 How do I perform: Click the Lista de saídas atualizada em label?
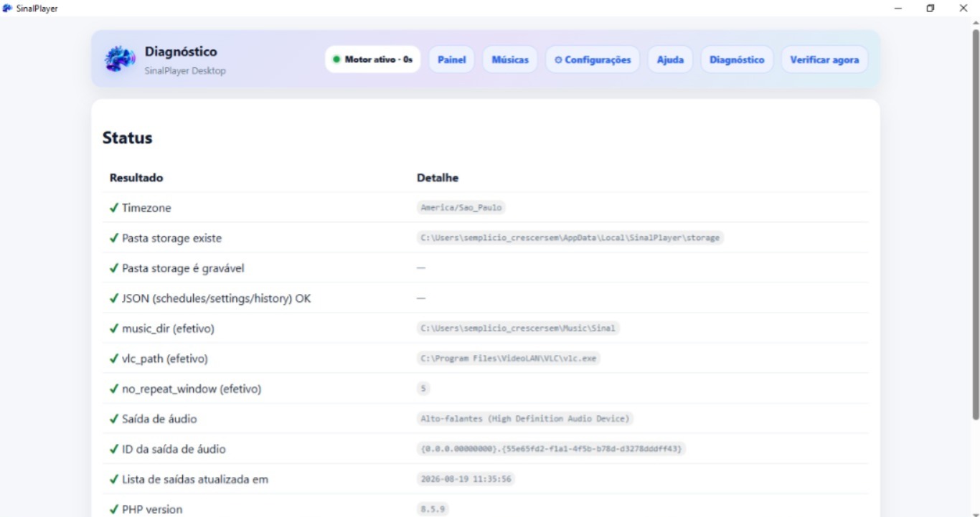point(195,479)
